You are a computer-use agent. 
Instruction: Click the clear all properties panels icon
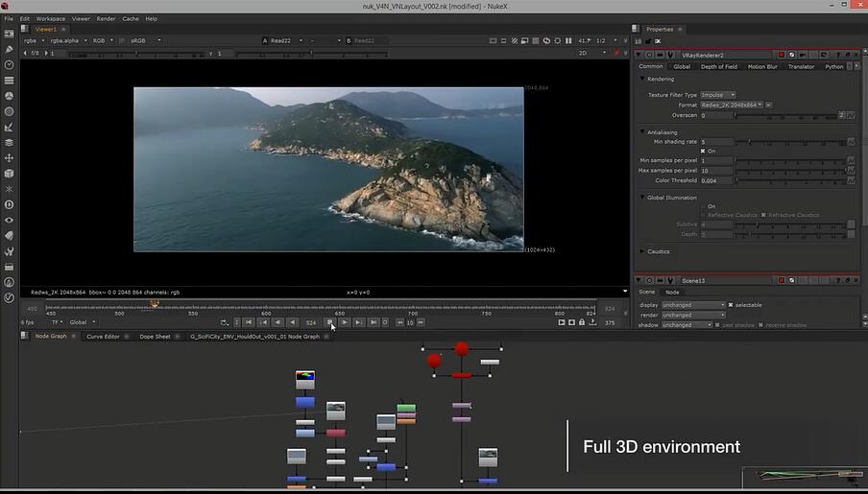(658, 41)
